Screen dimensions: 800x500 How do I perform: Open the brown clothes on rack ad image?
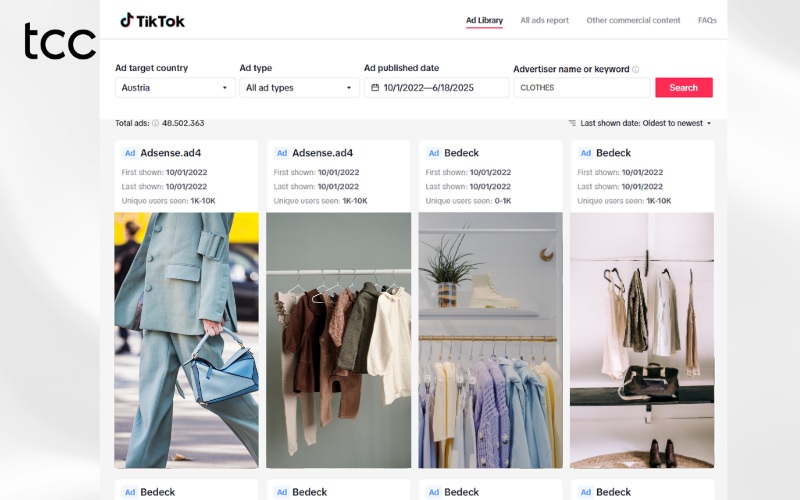[x=338, y=340]
